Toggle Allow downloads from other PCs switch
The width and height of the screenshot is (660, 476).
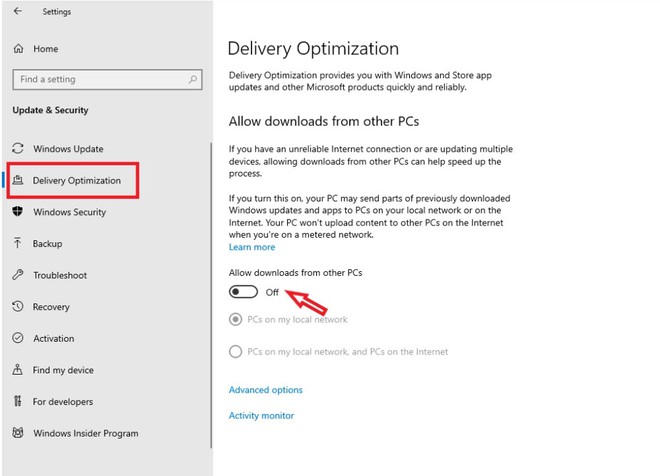tap(243, 292)
